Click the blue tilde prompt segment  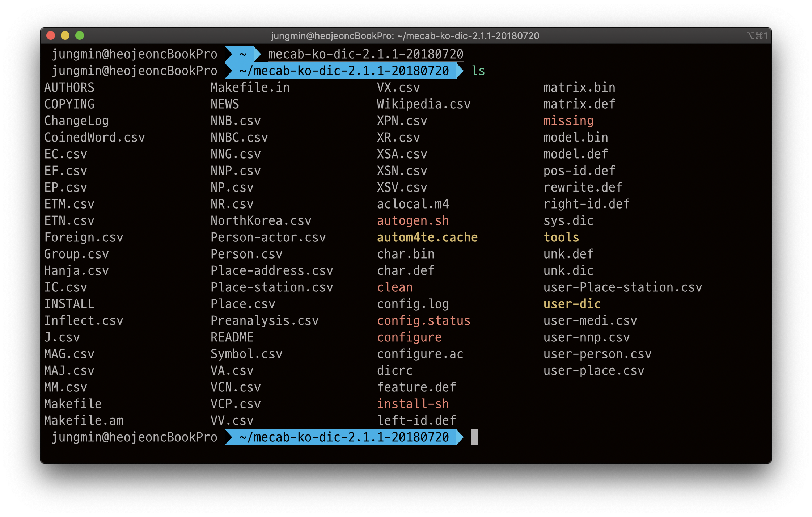tap(243, 54)
